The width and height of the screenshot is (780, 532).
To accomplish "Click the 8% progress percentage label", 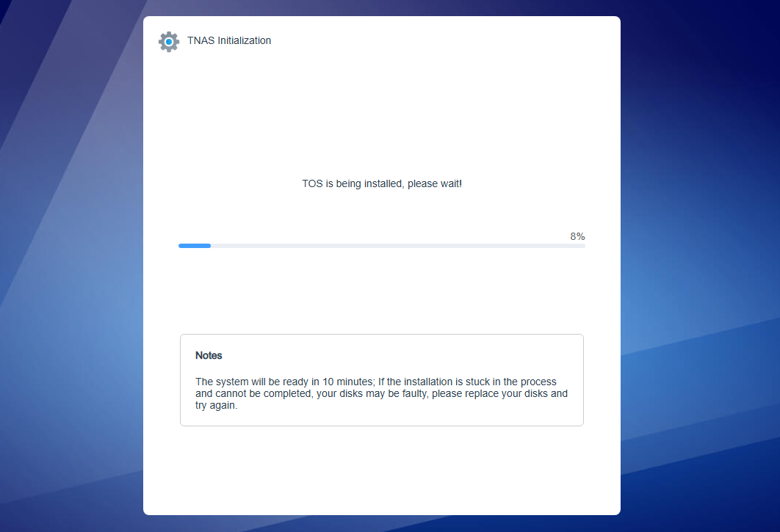I will pos(577,237).
